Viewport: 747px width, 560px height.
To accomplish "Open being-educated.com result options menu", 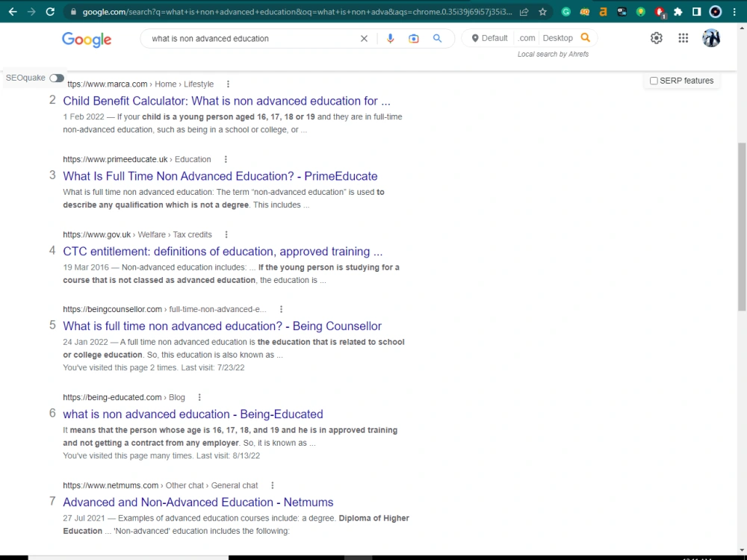I will click(199, 398).
